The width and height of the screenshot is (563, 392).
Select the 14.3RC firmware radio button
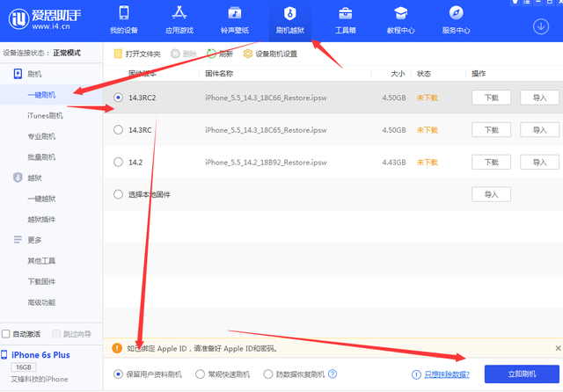point(118,130)
